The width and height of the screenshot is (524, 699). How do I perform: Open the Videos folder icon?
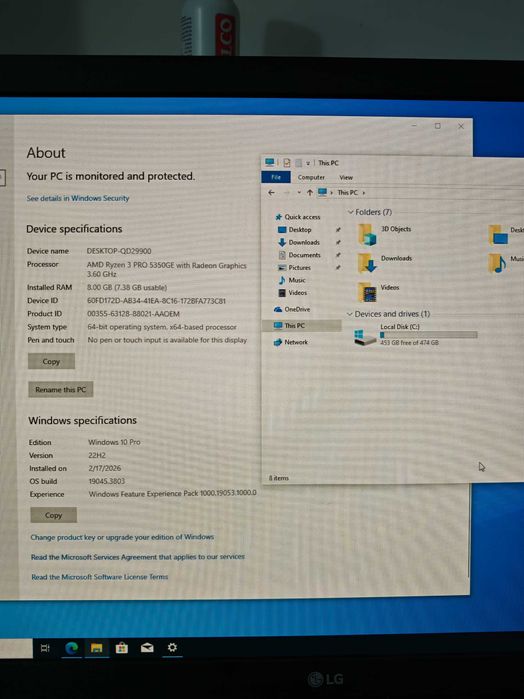[367, 292]
